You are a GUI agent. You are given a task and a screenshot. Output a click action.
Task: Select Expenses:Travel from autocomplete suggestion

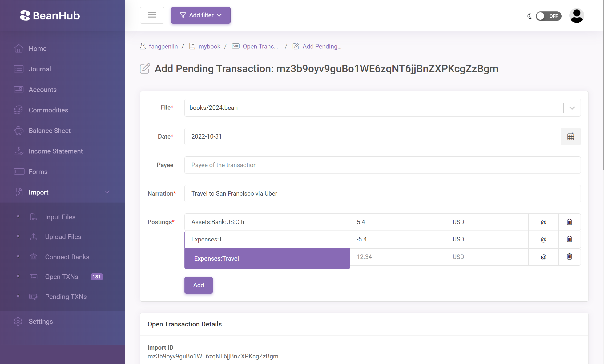(267, 258)
